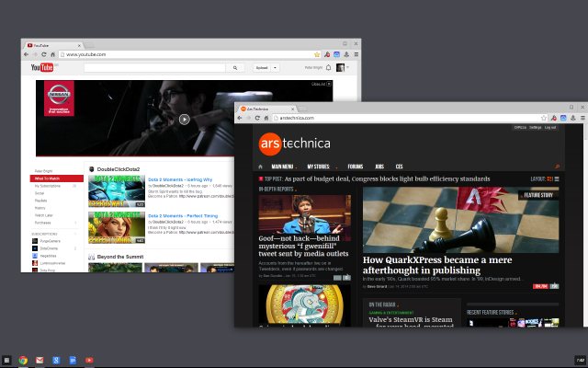
Task: Open My Subscriptions in YouTube sidebar
Action: click(x=48, y=186)
